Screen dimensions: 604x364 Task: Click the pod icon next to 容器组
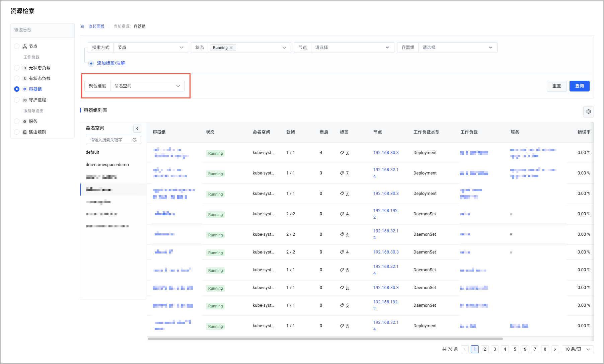(25, 89)
